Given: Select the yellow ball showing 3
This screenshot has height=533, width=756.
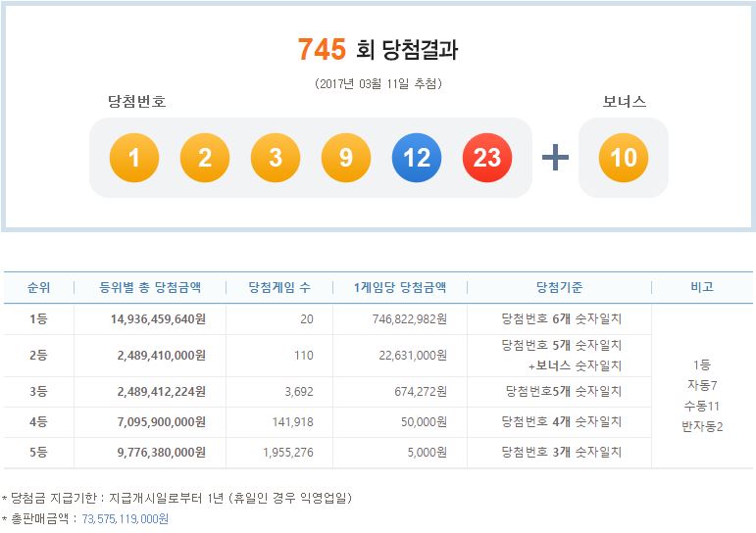Looking at the screenshot, I should (276, 158).
